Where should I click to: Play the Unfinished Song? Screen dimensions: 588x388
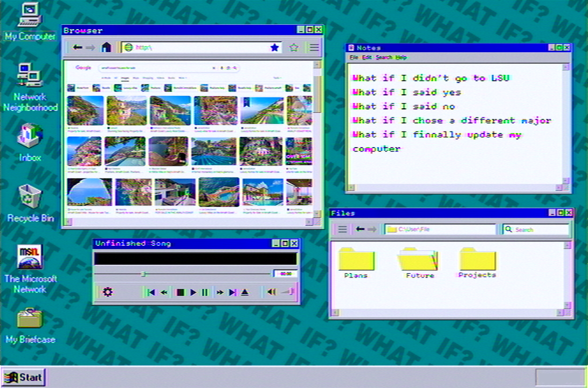pos(193,292)
